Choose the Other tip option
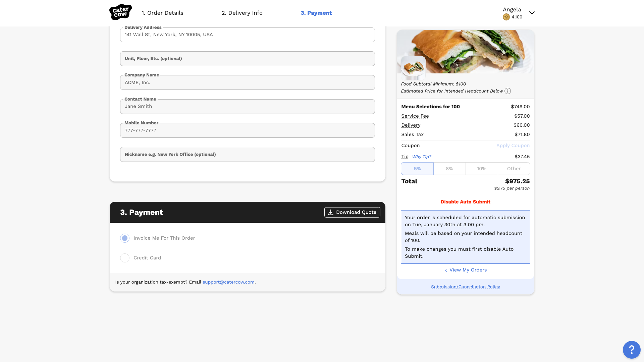 coord(514,169)
